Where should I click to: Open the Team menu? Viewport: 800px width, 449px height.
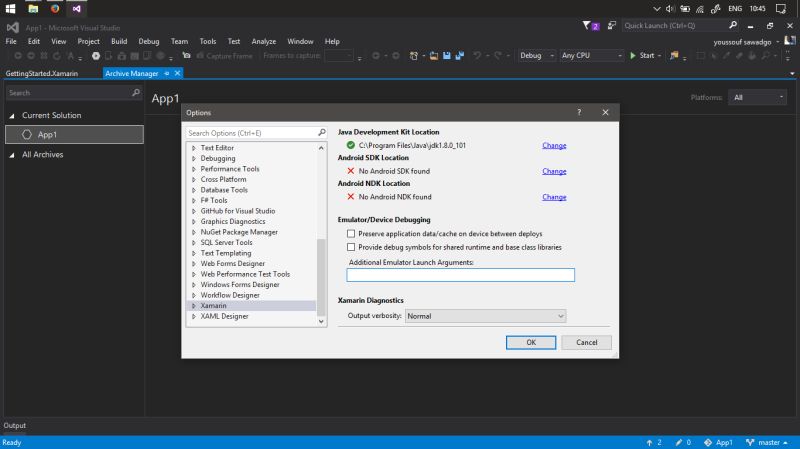click(x=179, y=41)
